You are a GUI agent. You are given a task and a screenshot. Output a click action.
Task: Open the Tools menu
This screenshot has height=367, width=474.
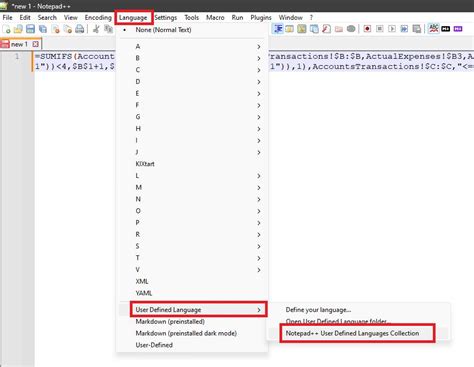192,17
